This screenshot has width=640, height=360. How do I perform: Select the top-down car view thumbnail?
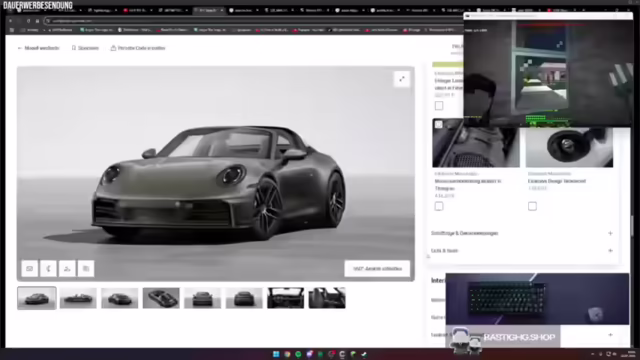coord(161,298)
